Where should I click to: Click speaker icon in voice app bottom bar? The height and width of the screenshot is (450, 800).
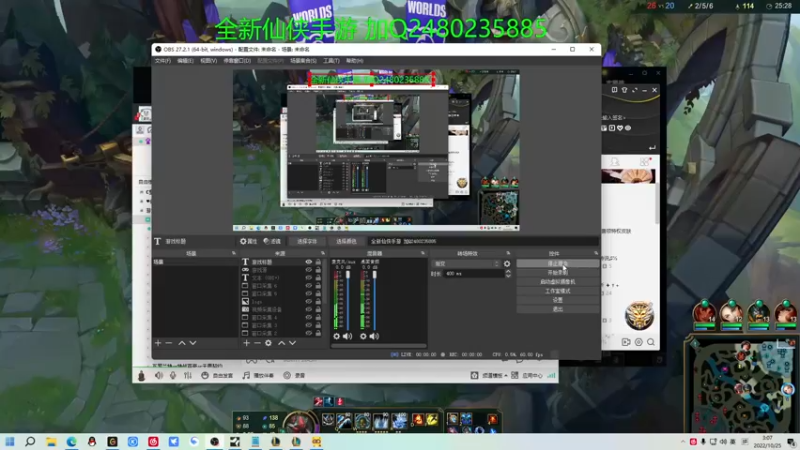pos(159,376)
